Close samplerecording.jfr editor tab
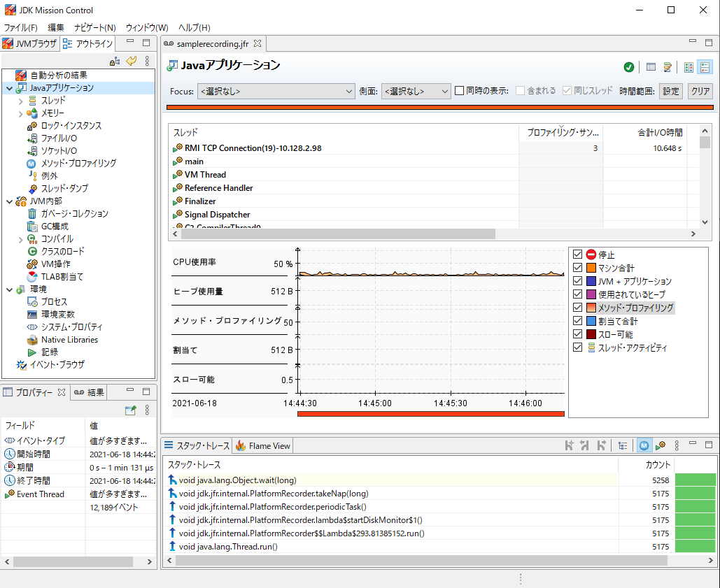The image size is (720, 588). pyautogui.click(x=257, y=43)
